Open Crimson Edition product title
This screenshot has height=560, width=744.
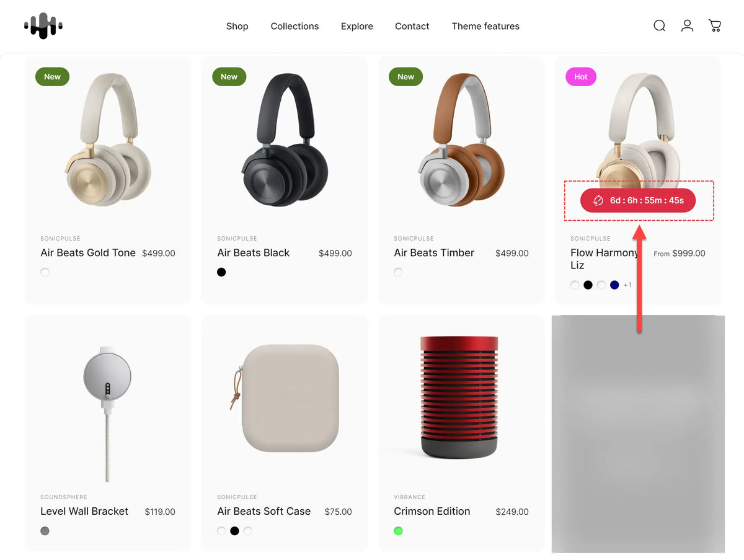pos(432,512)
